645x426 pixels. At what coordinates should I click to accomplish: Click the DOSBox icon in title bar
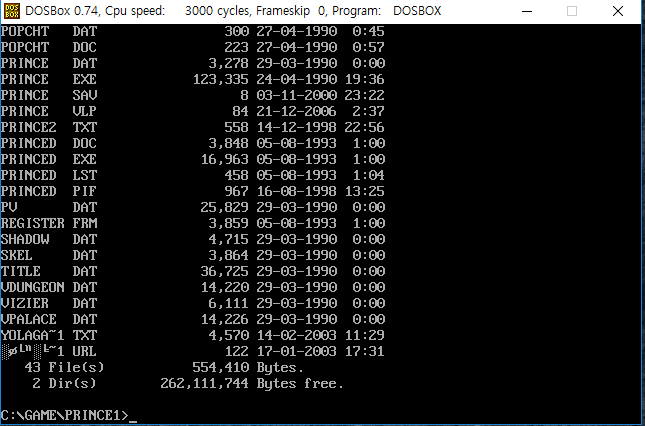12,11
